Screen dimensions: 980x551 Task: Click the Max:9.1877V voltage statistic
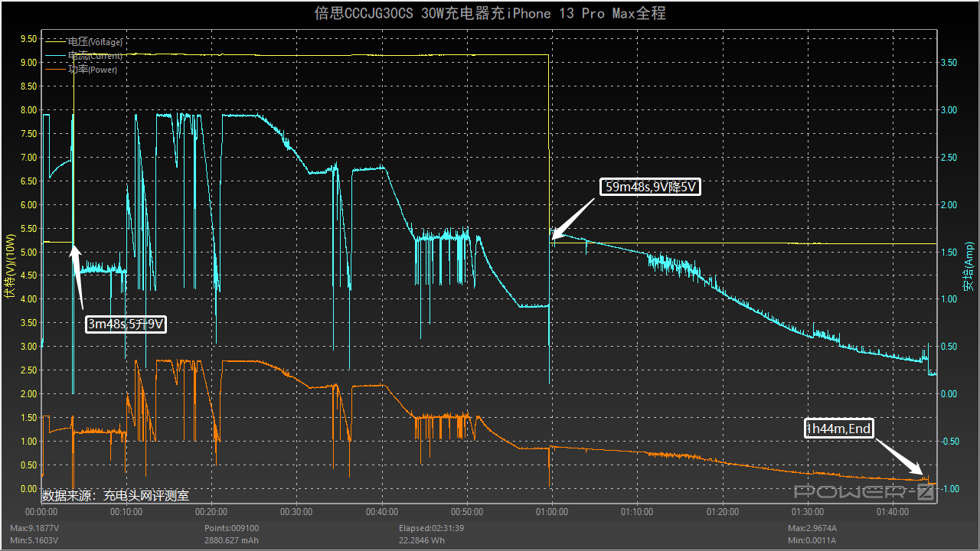34,528
